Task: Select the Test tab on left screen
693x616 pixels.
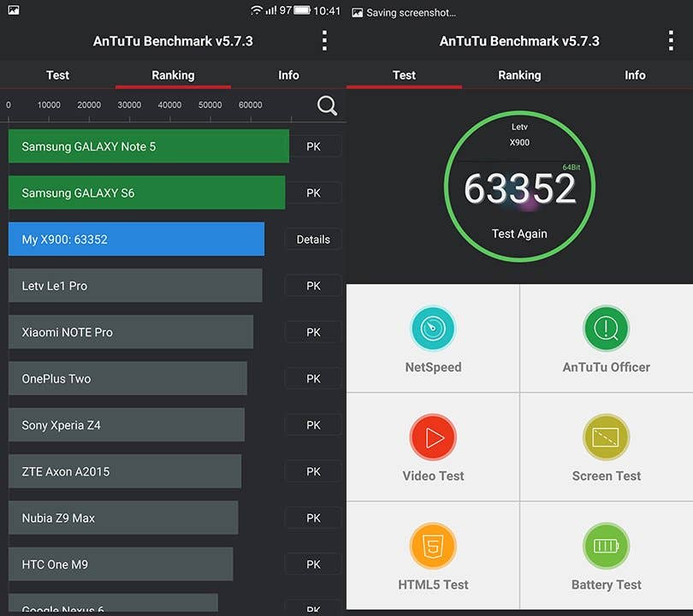Action: [57, 75]
